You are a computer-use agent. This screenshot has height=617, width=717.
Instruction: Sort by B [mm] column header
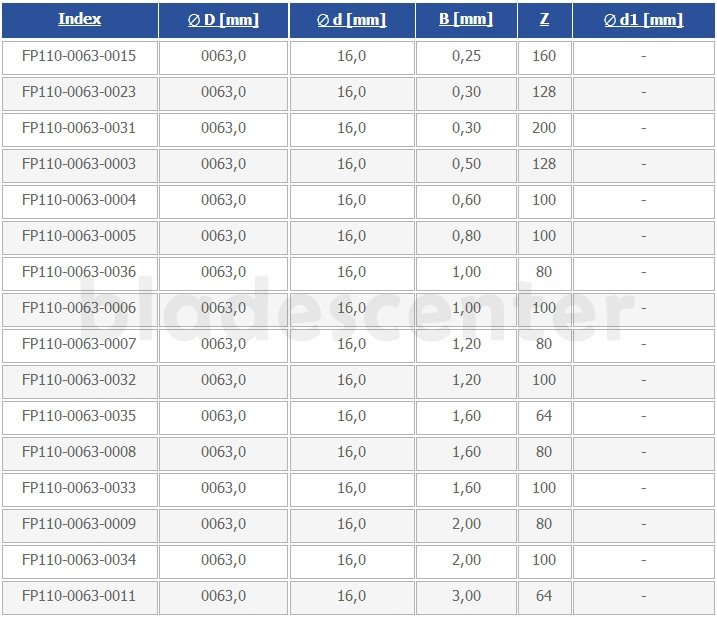[x=466, y=19]
